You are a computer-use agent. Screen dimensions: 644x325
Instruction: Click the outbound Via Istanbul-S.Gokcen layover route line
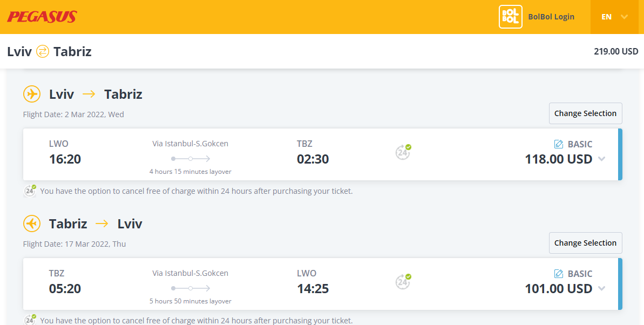tap(191, 159)
